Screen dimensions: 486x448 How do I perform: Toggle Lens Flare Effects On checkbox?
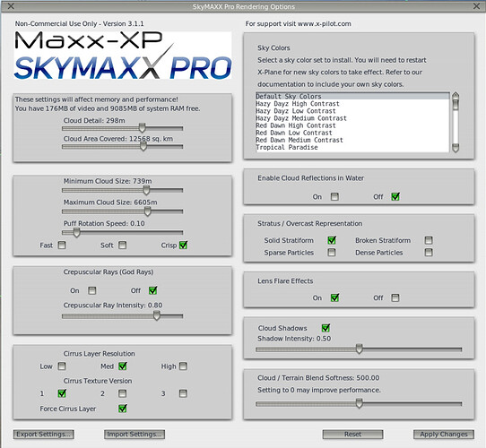[x=334, y=297]
